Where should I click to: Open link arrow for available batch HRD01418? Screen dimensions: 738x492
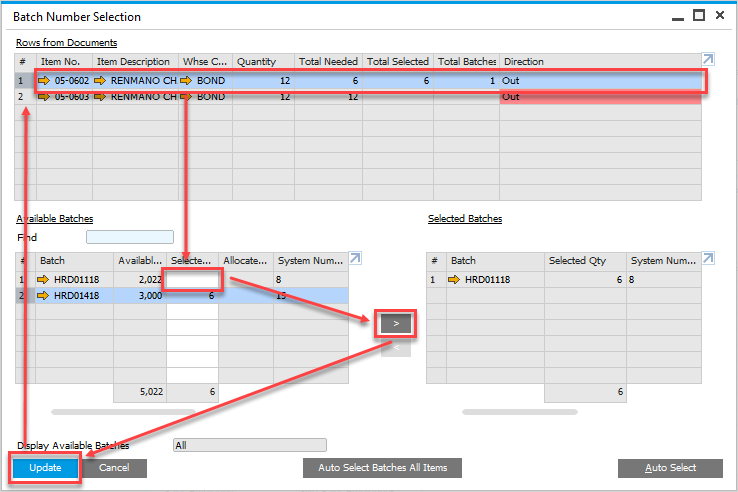(43, 296)
